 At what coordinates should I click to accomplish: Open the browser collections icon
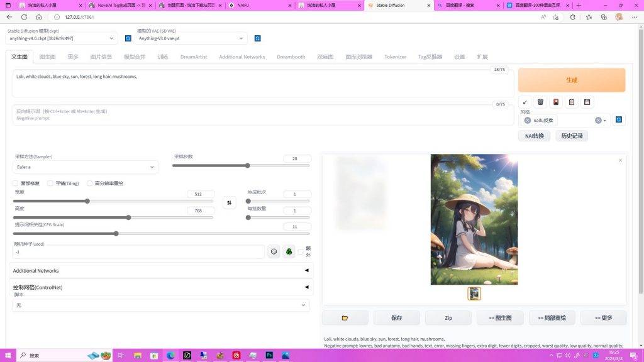(604, 17)
